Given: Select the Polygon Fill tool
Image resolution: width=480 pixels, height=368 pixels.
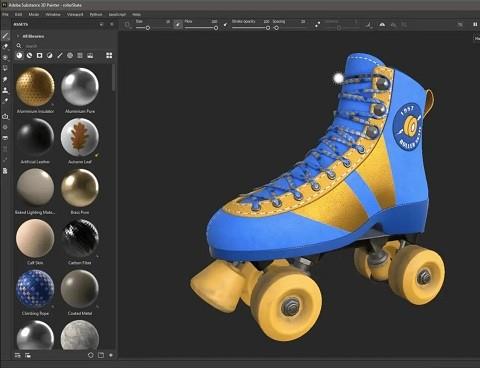Looking at the screenshot, I should click(5, 68).
